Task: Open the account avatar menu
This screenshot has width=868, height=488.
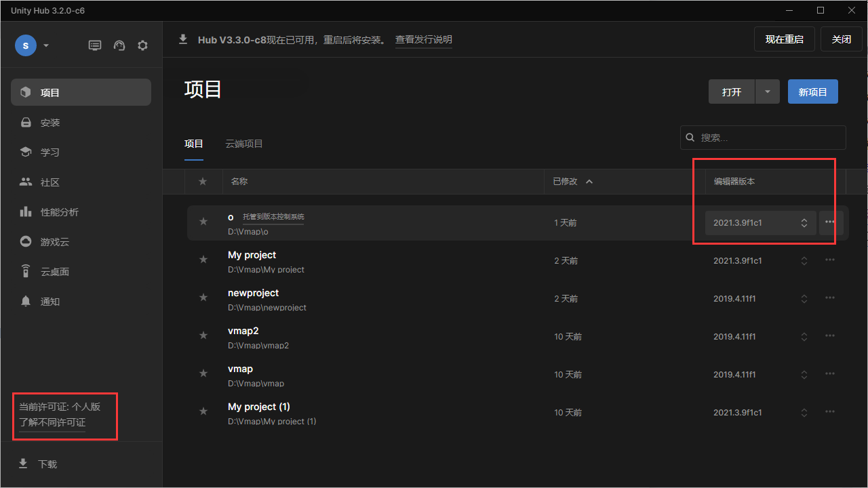Action: tap(26, 45)
